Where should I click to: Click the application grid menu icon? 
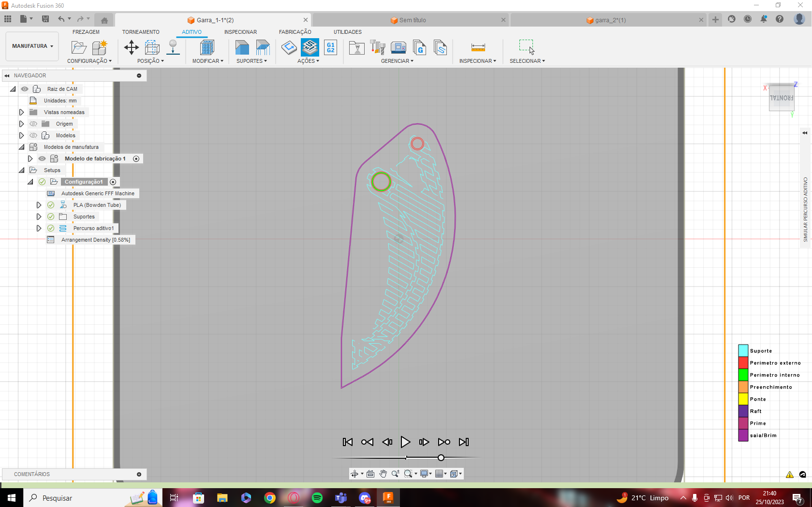point(8,19)
